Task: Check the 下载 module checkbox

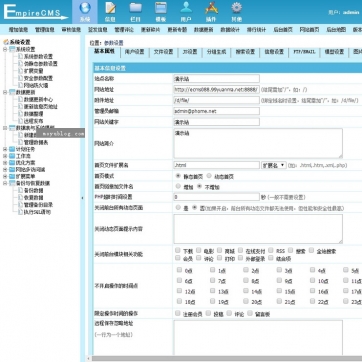Action: pyautogui.click(x=178, y=250)
